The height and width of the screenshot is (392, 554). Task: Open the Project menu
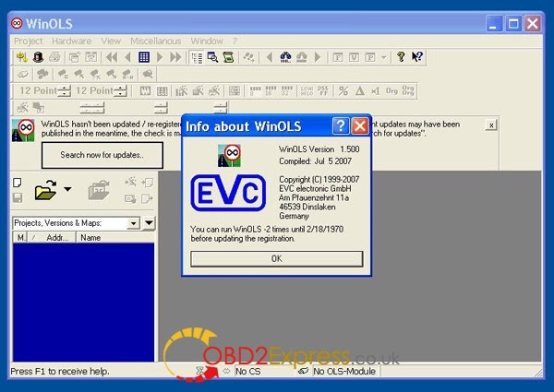29,42
